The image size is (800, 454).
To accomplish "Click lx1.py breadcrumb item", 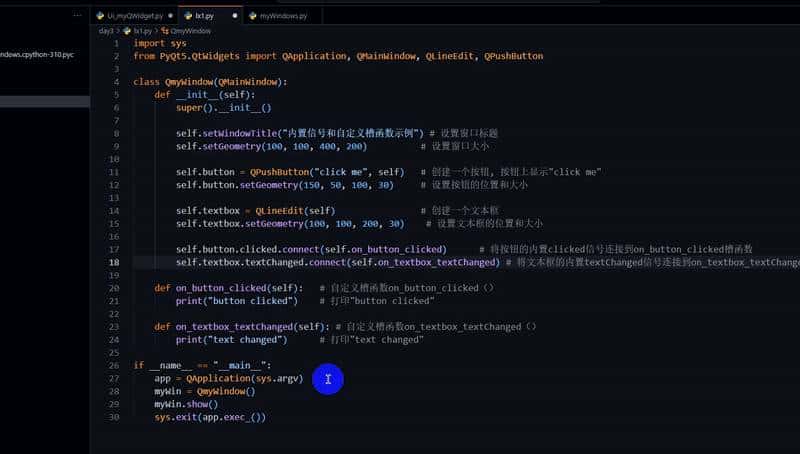I will pos(142,31).
